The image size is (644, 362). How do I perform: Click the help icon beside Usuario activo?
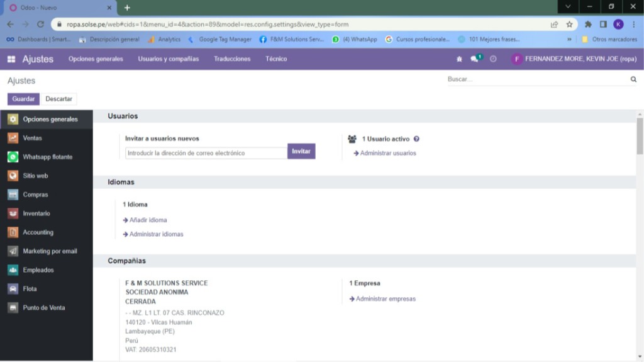pyautogui.click(x=416, y=139)
